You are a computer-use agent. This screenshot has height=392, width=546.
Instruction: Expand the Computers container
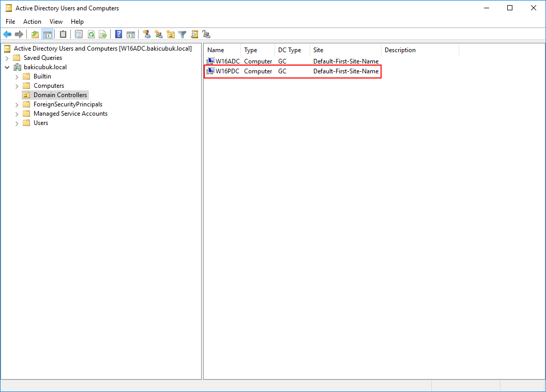(x=17, y=86)
